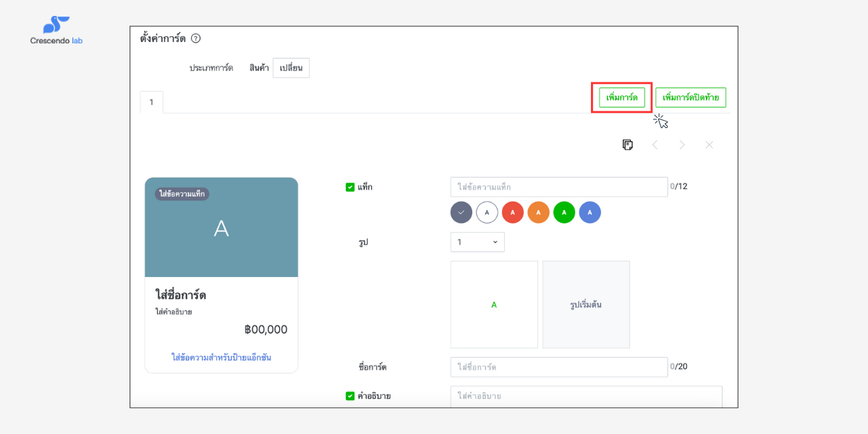The image size is (868, 434).
Task: Select the รูปเริ่มต้น default image thumbnail
Action: point(586,304)
